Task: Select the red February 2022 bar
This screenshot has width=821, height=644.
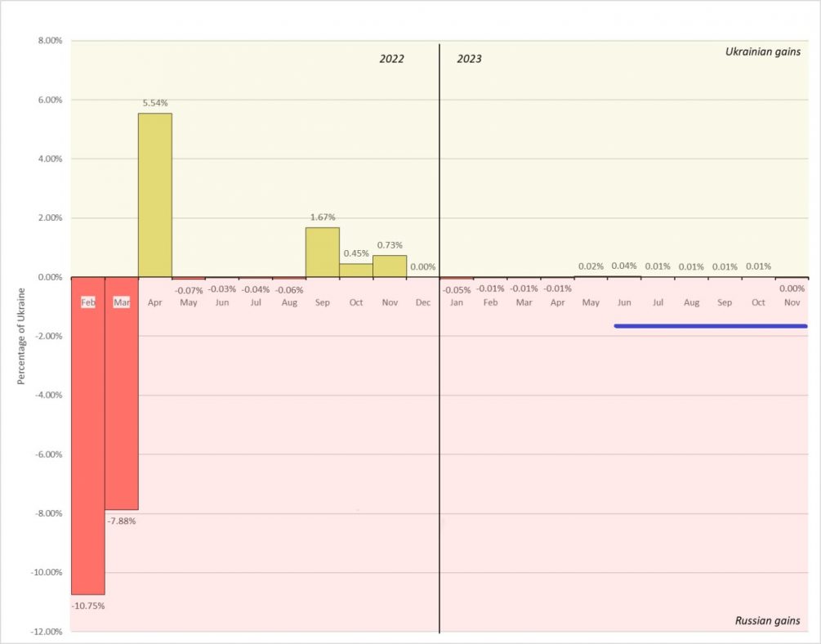Action: click(87, 441)
